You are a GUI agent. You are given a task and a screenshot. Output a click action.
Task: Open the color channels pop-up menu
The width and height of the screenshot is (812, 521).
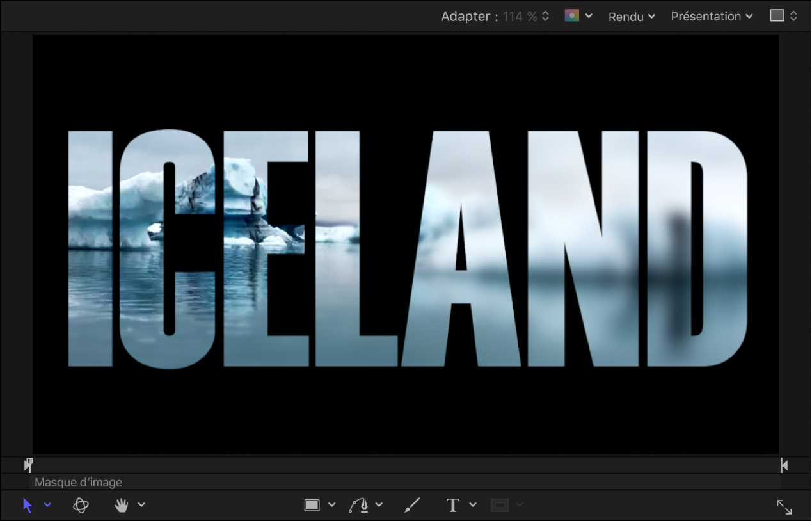pos(578,16)
